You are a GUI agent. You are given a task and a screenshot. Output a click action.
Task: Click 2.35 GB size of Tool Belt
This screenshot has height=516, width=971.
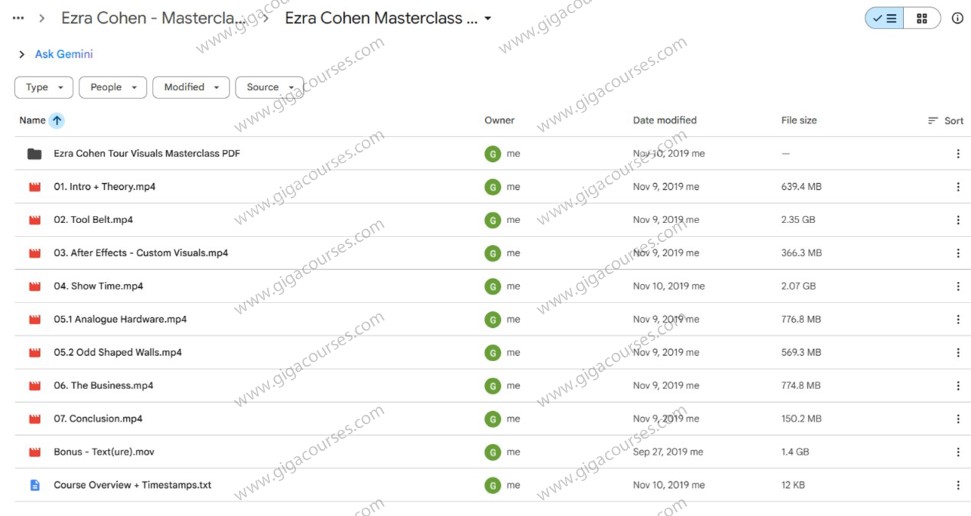(798, 220)
